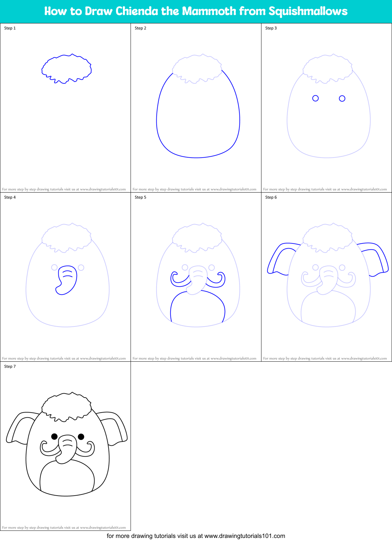Click the Step 1 label
Viewport: 392px width, 541px height.
10,28
